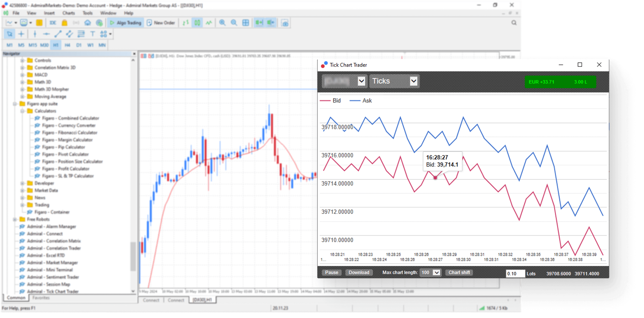Zoom in on the chart with magnifier icon
644x318 pixels.
click(222, 23)
